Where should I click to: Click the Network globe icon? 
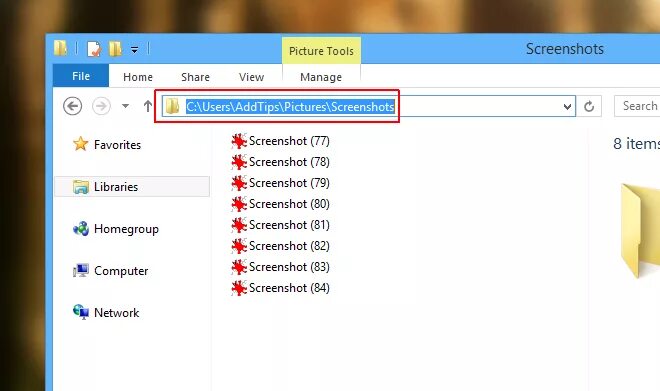[x=81, y=312]
